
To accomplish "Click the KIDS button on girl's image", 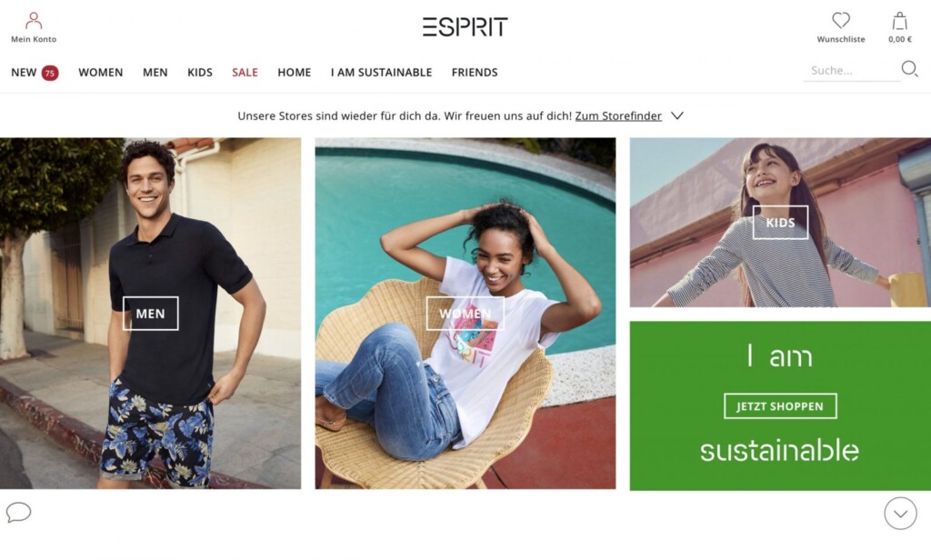I will click(780, 223).
